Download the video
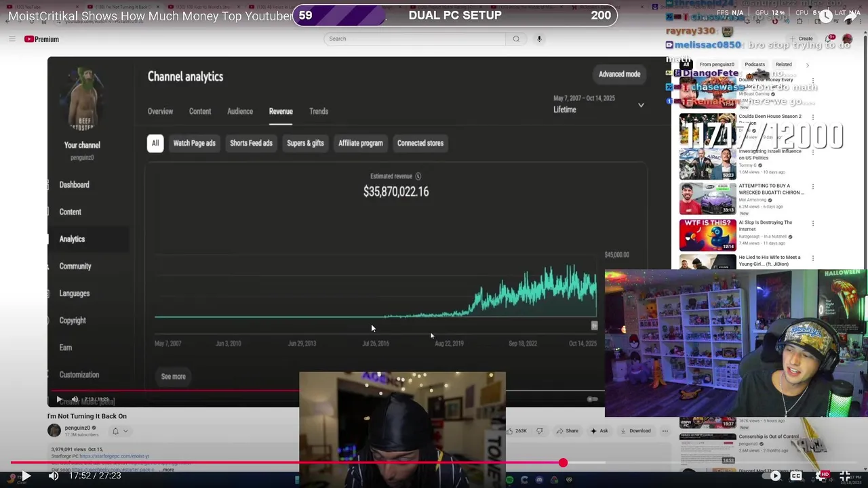 635,431
